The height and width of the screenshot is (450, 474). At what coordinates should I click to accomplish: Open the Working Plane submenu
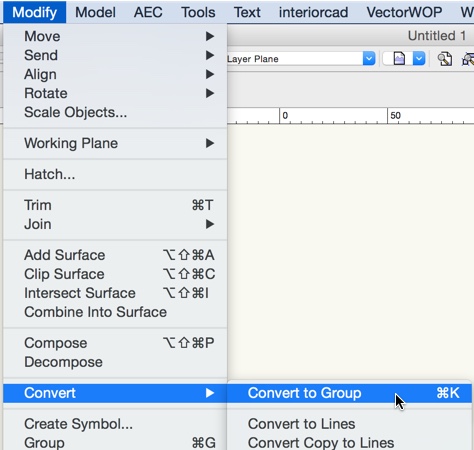(115, 143)
